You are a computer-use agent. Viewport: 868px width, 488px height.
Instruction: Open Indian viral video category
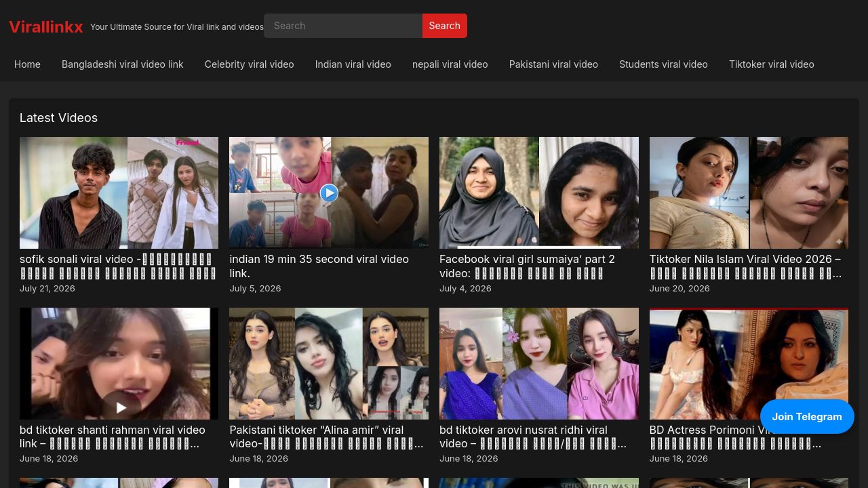353,64
